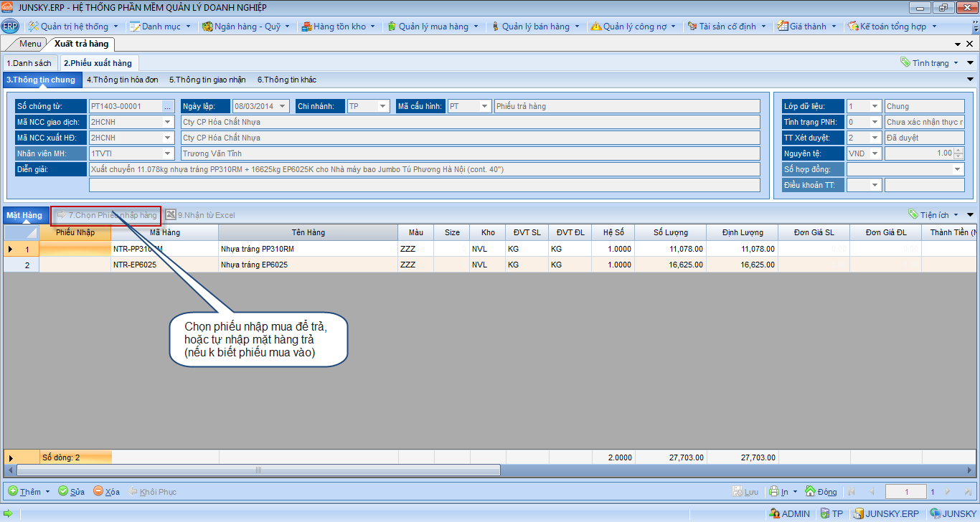Click the round ERP logo icon
The height and width of the screenshot is (522, 980).
tap(10, 27)
